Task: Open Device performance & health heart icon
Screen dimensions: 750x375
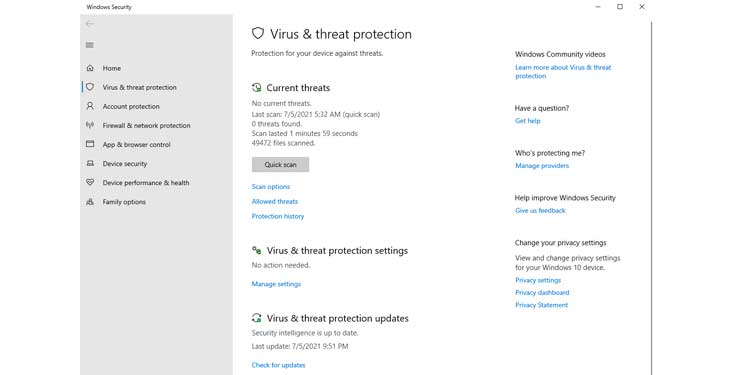Action: tap(90, 182)
